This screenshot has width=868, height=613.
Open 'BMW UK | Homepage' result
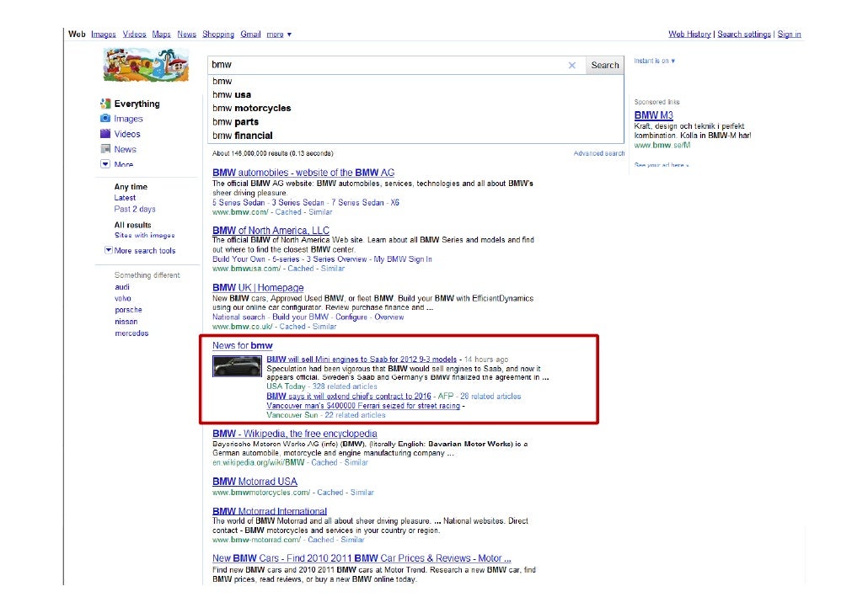pyautogui.click(x=258, y=288)
